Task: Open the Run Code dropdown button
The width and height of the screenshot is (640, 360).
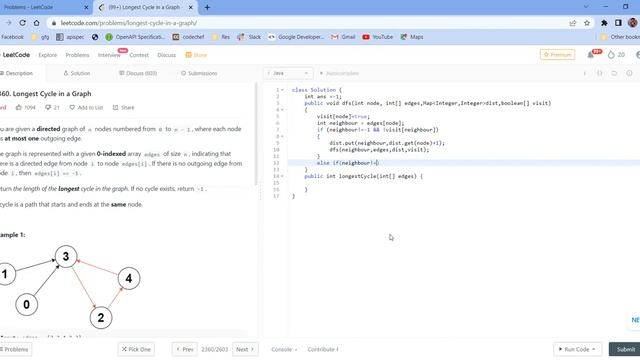Action: pyautogui.click(x=577, y=349)
